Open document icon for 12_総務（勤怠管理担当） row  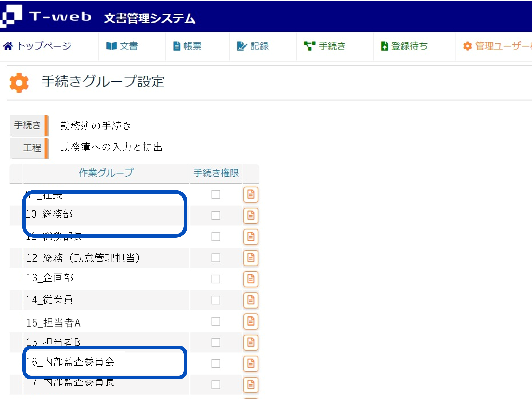tap(251, 258)
